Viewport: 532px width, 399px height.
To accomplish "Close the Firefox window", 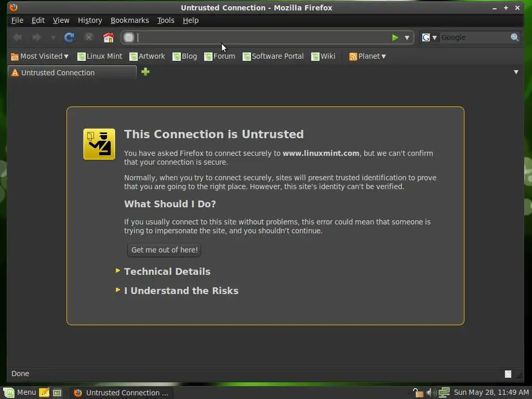I will 517,8.
